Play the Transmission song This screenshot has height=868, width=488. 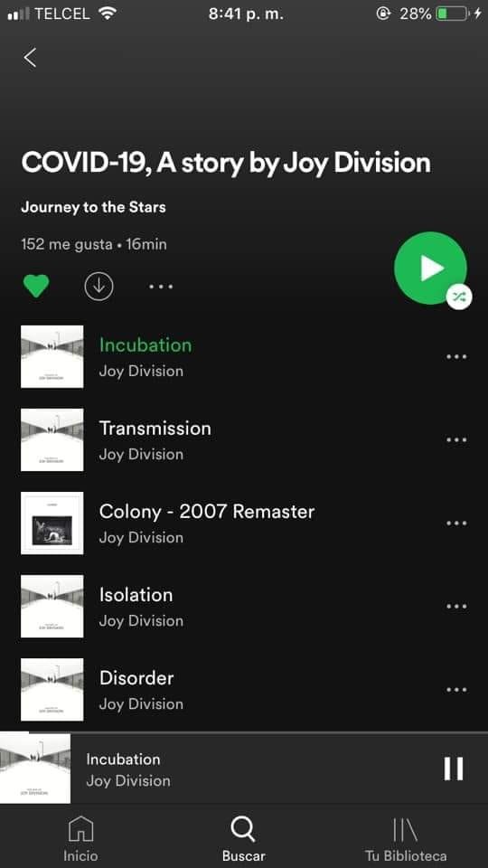[x=155, y=429]
